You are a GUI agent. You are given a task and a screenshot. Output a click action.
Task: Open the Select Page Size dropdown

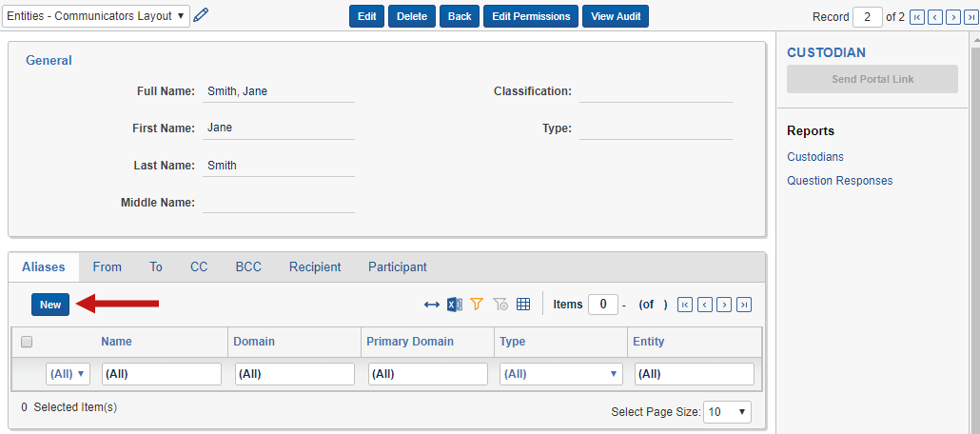728,412
